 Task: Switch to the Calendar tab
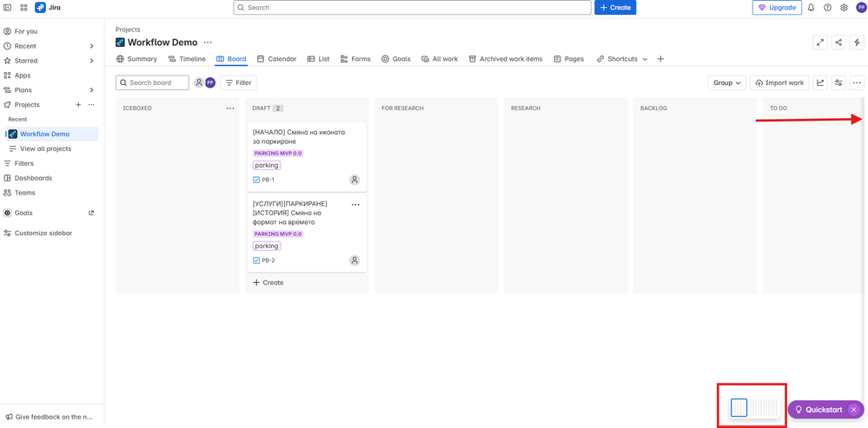[x=277, y=59]
